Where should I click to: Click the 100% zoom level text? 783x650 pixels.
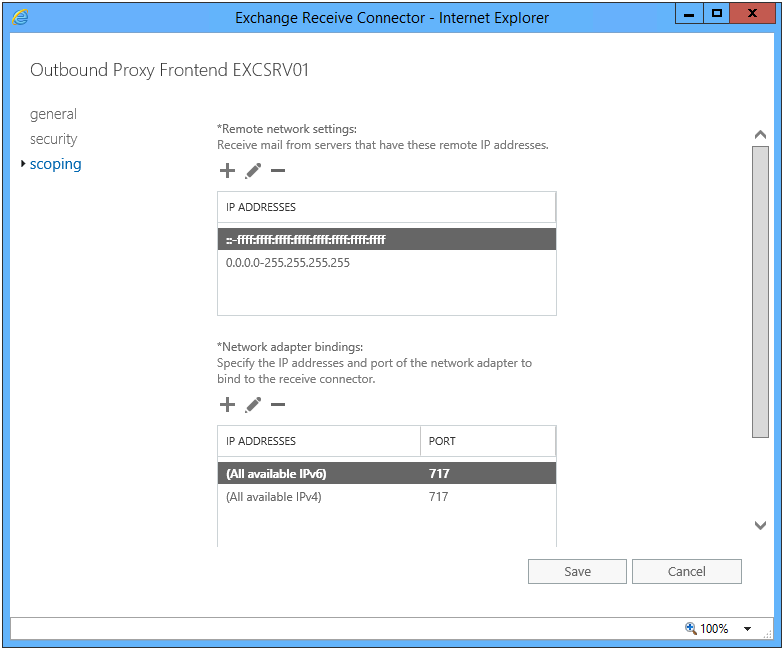[714, 629]
